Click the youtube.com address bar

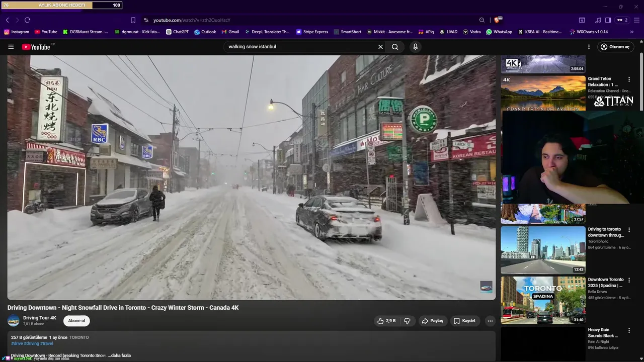[312, 20]
